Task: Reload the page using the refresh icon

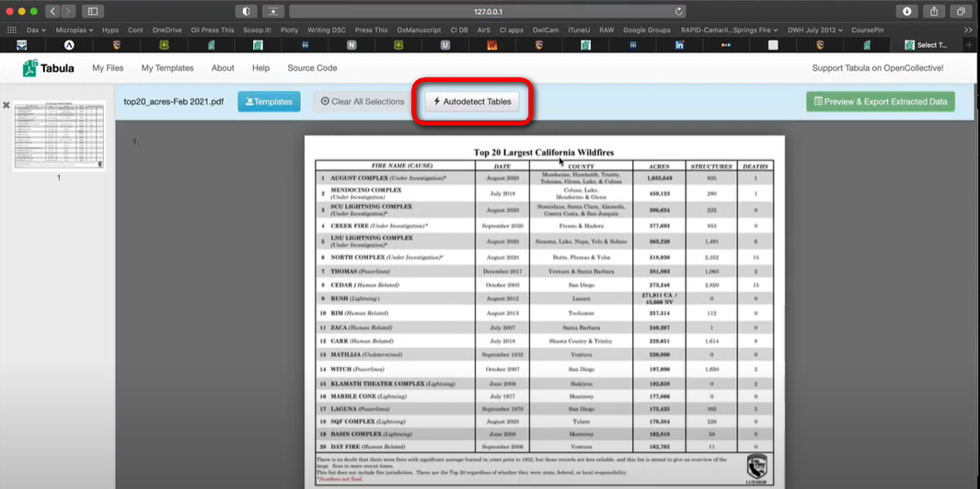Action: (679, 12)
